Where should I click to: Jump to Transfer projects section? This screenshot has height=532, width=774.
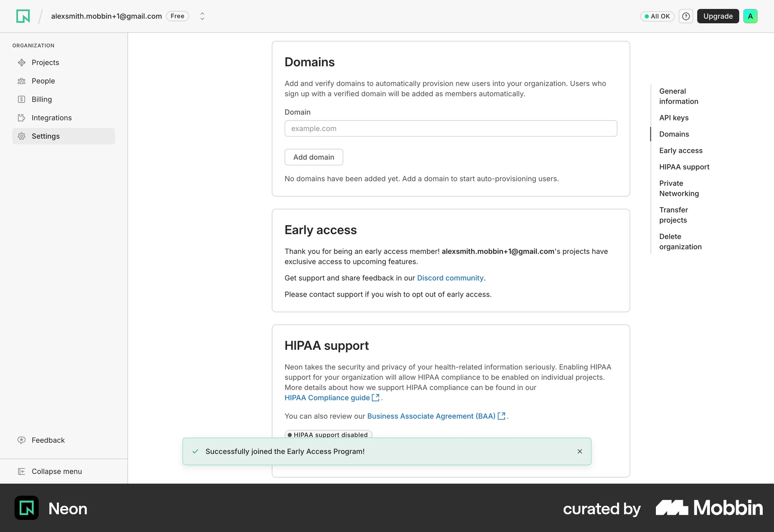[x=673, y=215]
